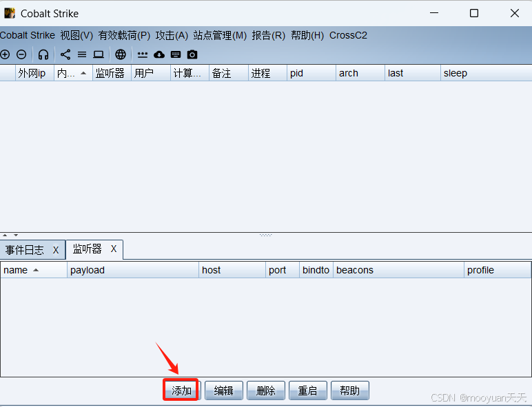Screen dimensions: 532x407
Task: Sort listeners by host column
Action: click(x=232, y=270)
